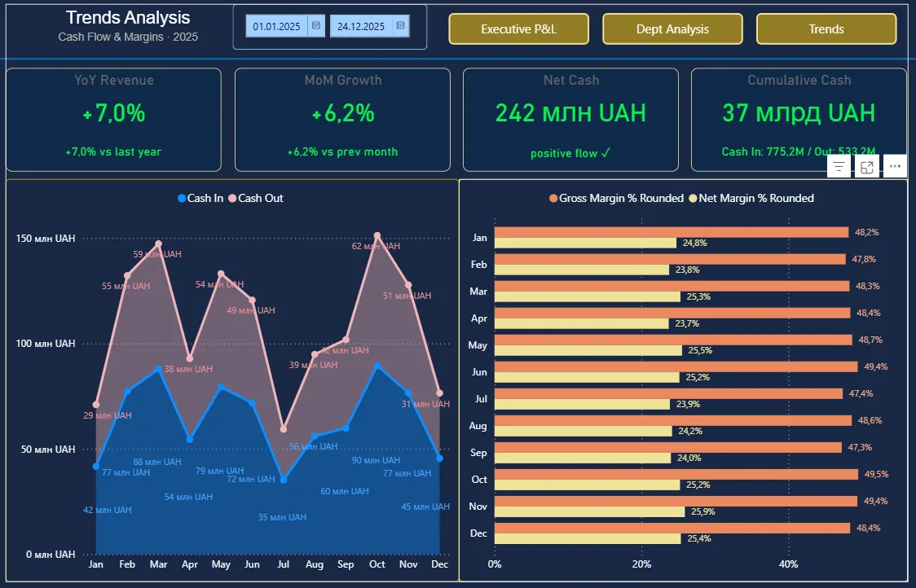The image size is (916, 588).
Task: Click the Jun label in the margin chart
Action: (x=479, y=372)
